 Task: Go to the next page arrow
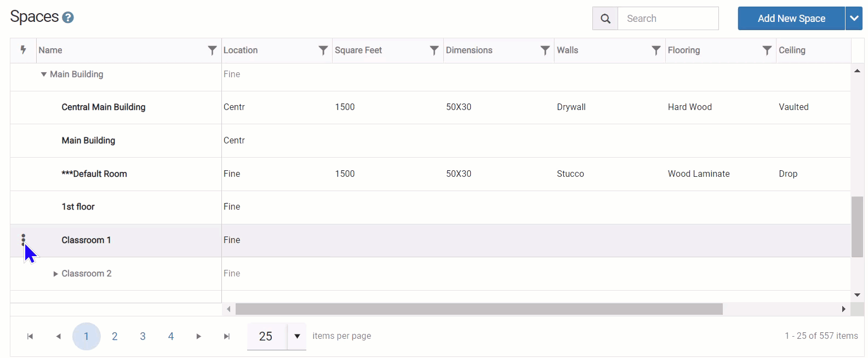coord(198,336)
